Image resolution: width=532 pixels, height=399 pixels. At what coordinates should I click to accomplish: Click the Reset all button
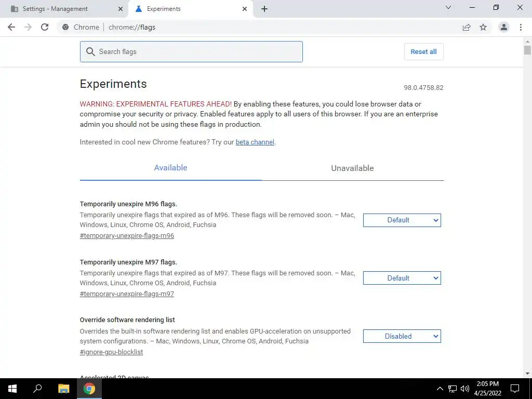tap(423, 51)
